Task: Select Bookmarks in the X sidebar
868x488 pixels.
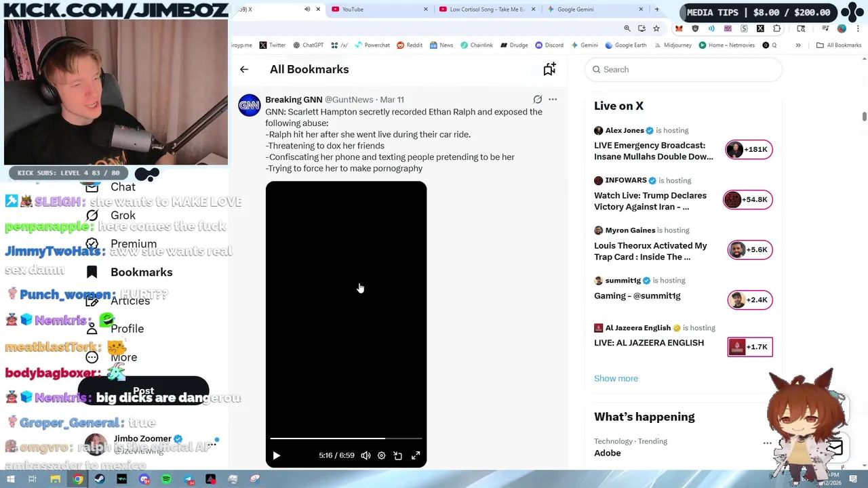Action: [130, 272]
